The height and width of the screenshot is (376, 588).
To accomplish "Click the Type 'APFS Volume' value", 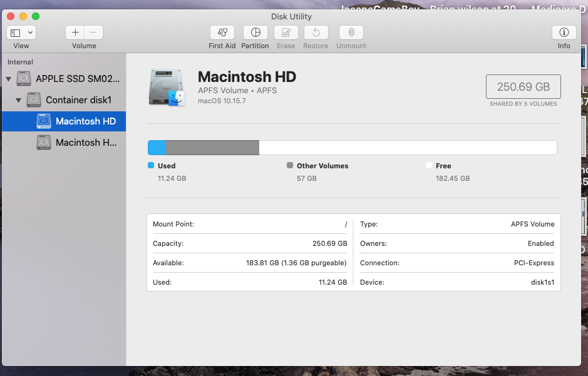I will point(532,224).
